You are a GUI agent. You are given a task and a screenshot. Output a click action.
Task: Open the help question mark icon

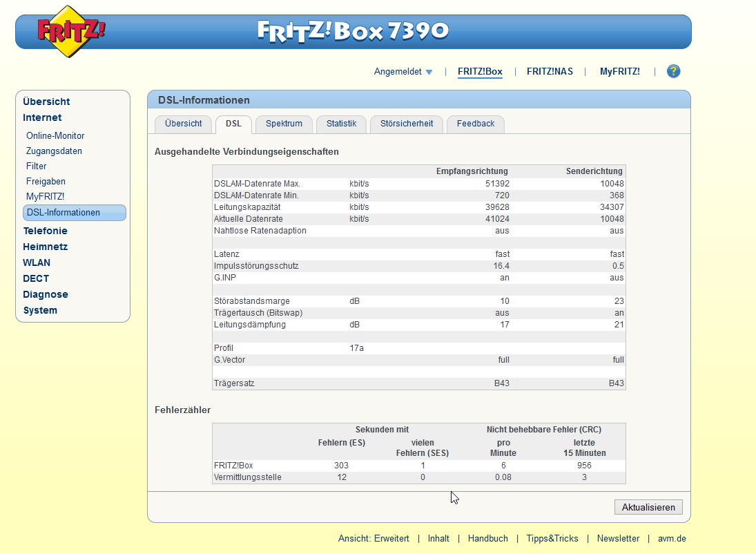click(673, 71)
